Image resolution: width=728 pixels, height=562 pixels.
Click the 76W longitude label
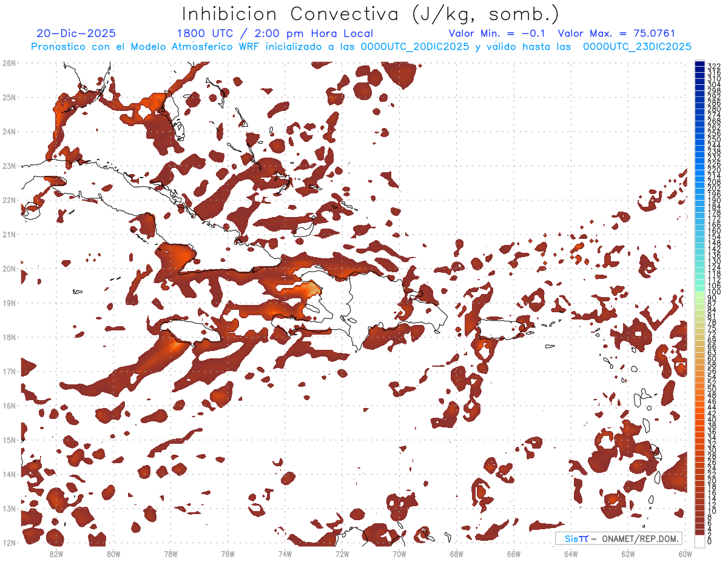click(x=228, y=554)
